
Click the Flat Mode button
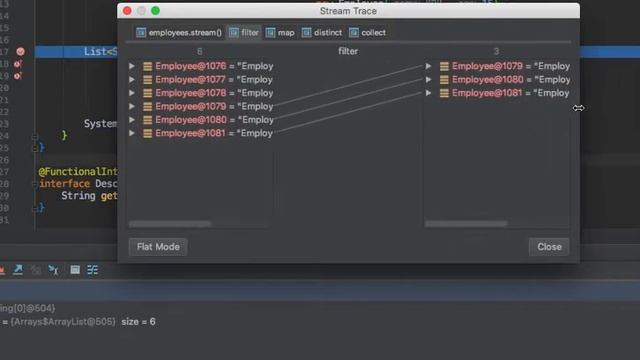coord(158,247)
